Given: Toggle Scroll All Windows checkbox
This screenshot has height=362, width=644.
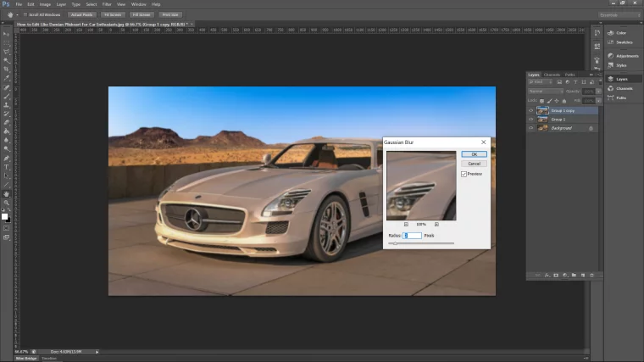Looking at the screenshot, I should [25, 14].
